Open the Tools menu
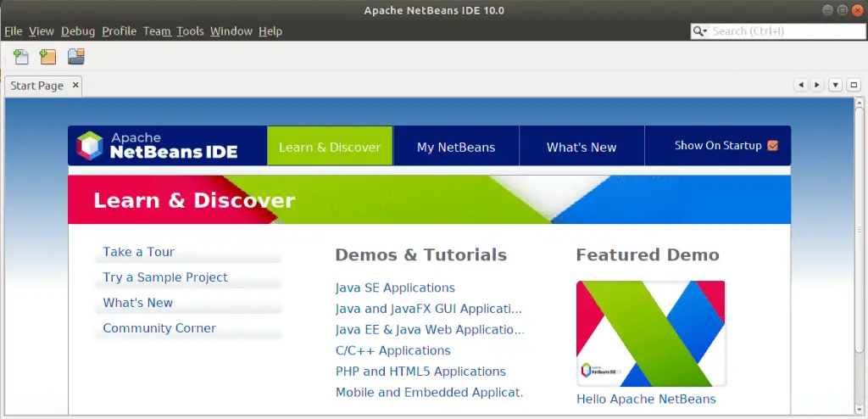Viewport: 868px width, 419px height. (191, 31)
